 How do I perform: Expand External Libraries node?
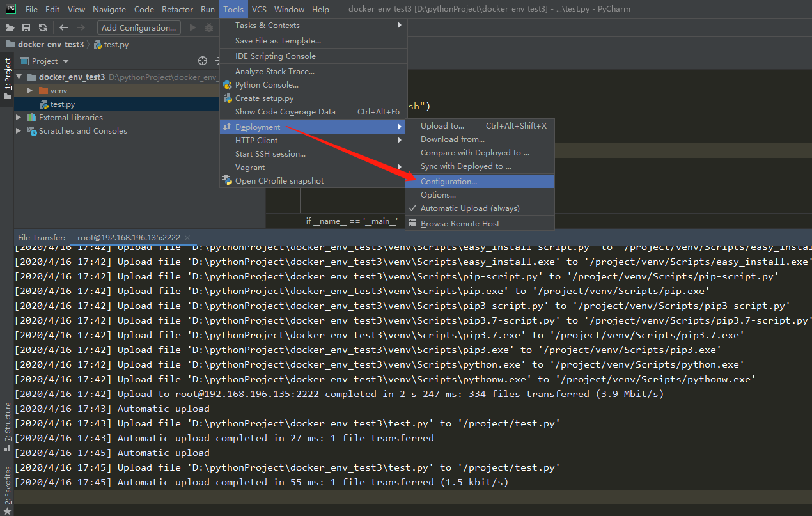tap(19, 117)
